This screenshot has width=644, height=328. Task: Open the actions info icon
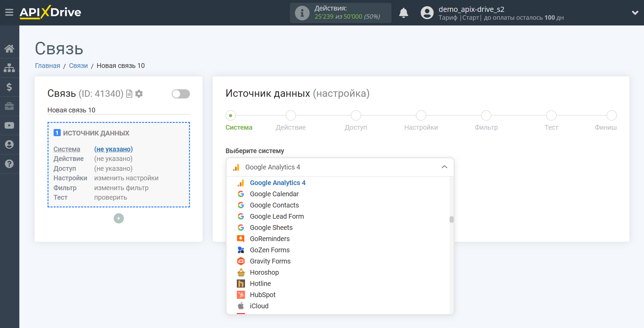pyautogui.click(x=302, y=13)
